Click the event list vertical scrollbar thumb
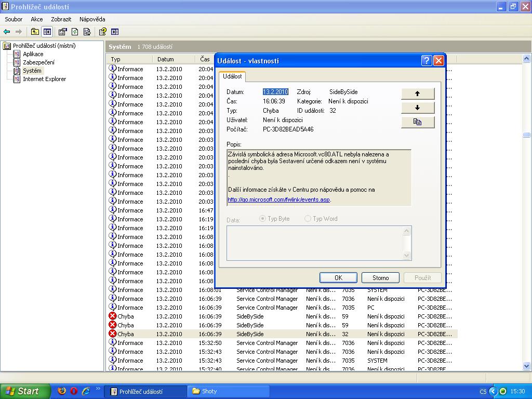532x399 pixels. click(526, 135)
